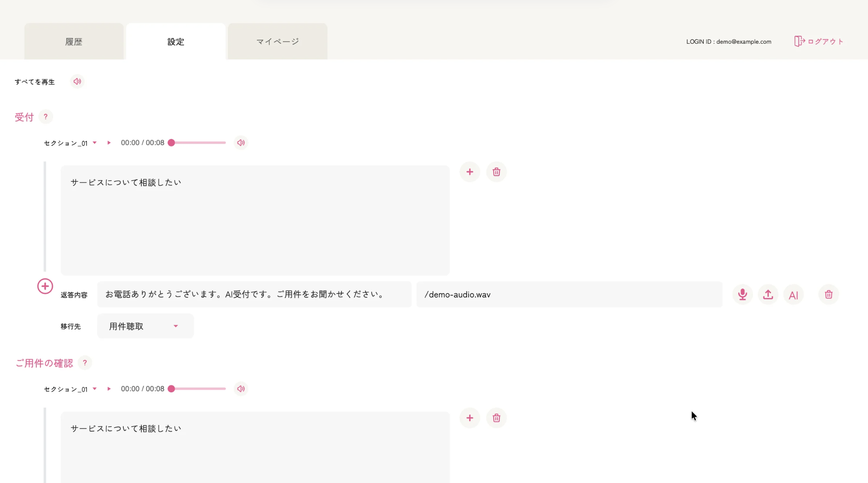Viewport: 868px width, 483px height.
Task: Delete the 返答内容 response row
Action: tap(829, 295)
